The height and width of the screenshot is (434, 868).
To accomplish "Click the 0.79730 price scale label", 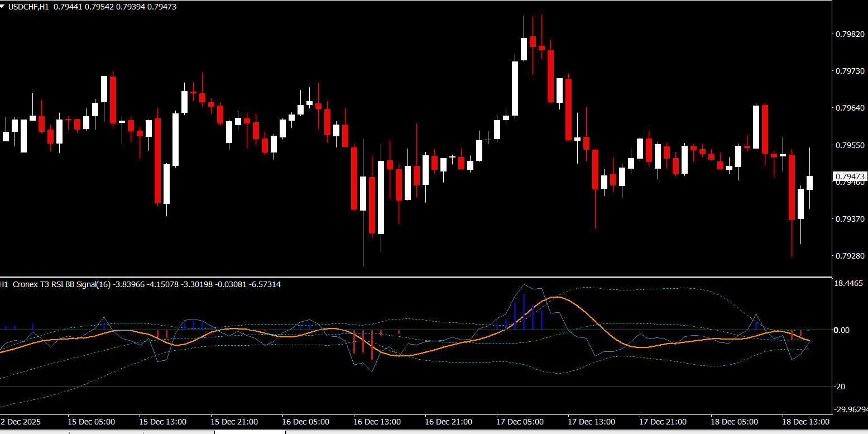I will [850, 71].
